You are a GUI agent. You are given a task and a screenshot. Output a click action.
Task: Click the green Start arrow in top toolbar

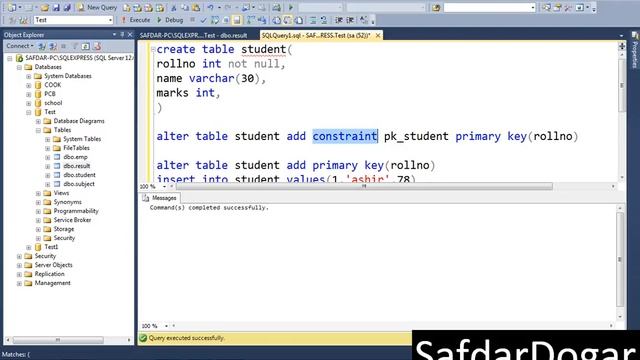point(291,7)
